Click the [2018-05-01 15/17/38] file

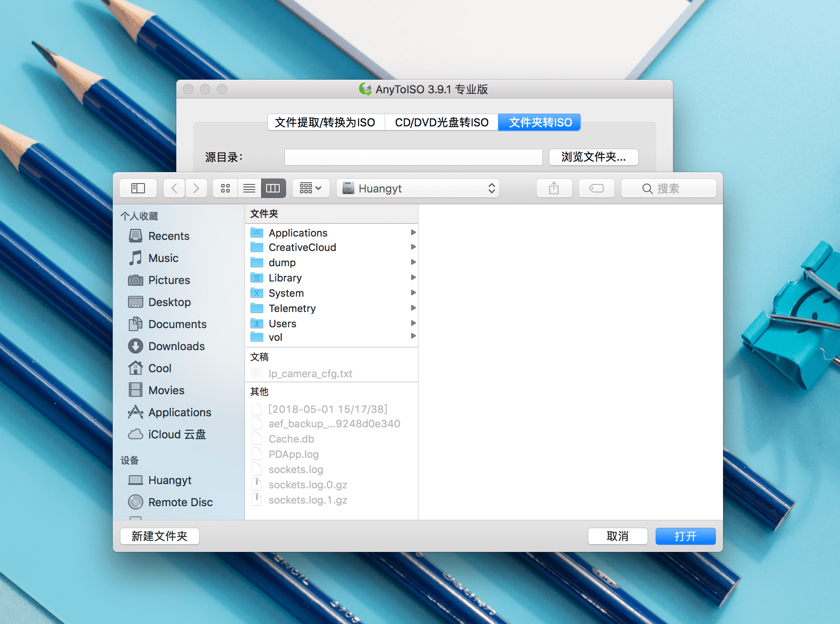(x=331, y=409)
